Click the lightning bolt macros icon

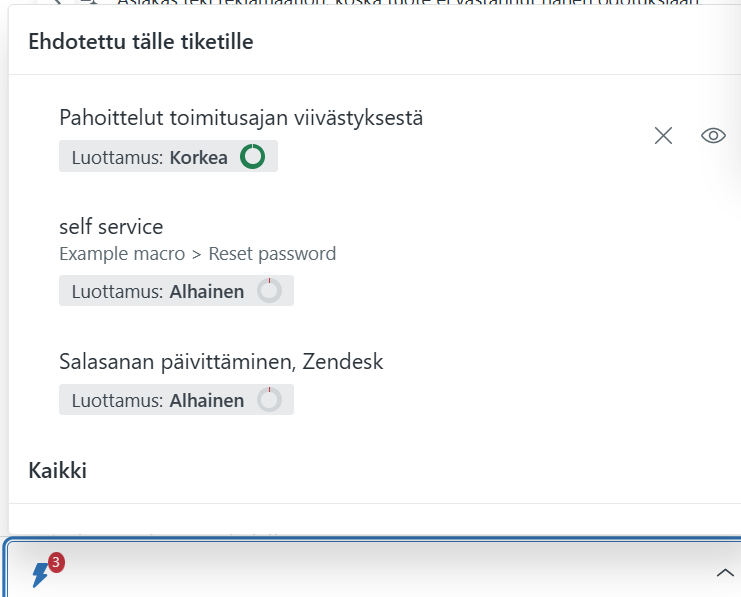[x=40, y=574]
